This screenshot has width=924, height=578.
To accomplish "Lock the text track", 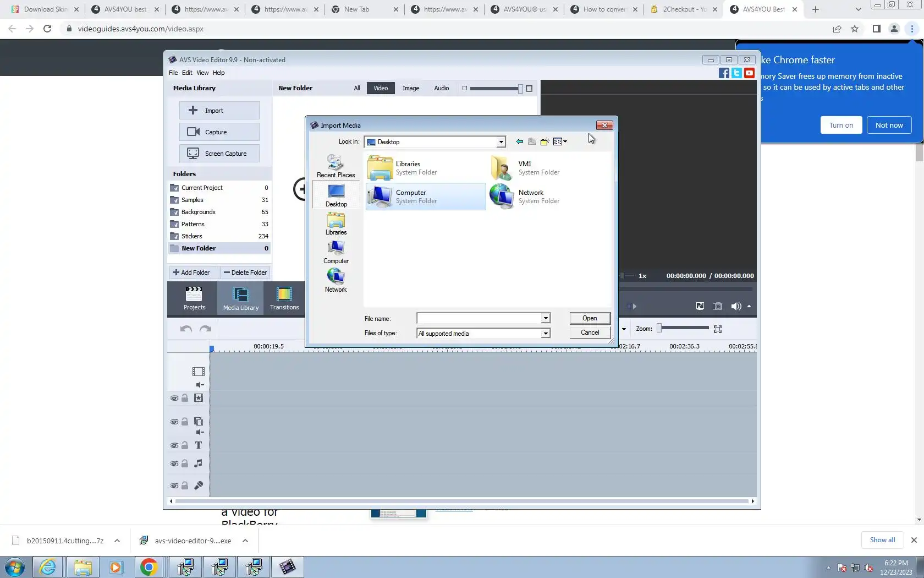I will (x=185, y=445).
